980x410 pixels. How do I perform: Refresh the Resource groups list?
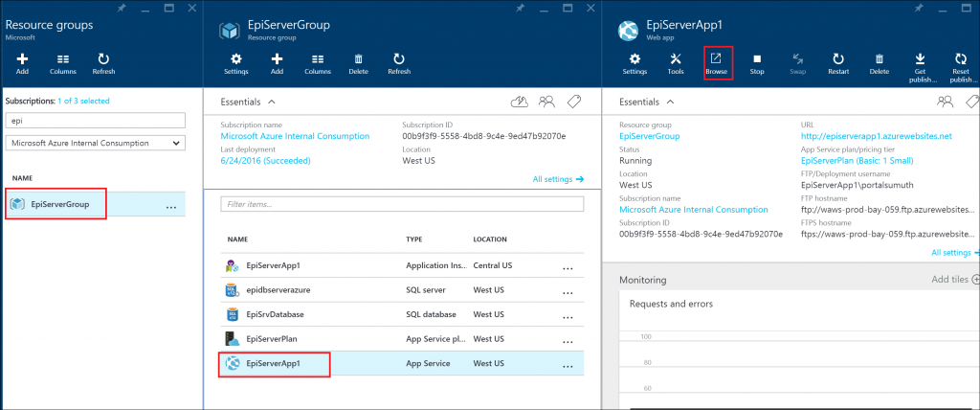coord(103,59)
